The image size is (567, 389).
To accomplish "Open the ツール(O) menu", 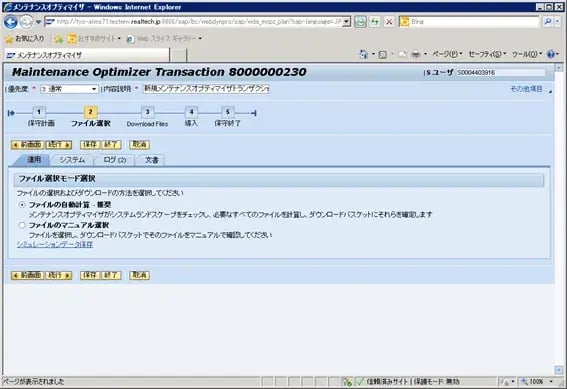I will pos(526,54).
